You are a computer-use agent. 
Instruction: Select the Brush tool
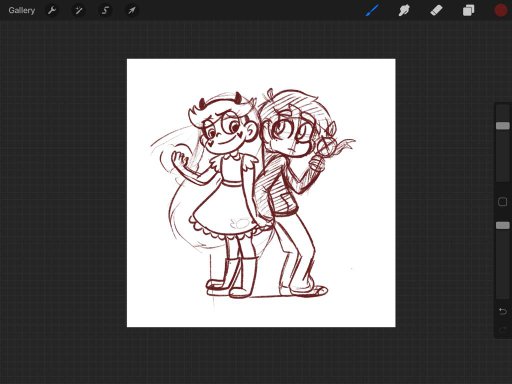pyautogui.click(x=372, y=10)
